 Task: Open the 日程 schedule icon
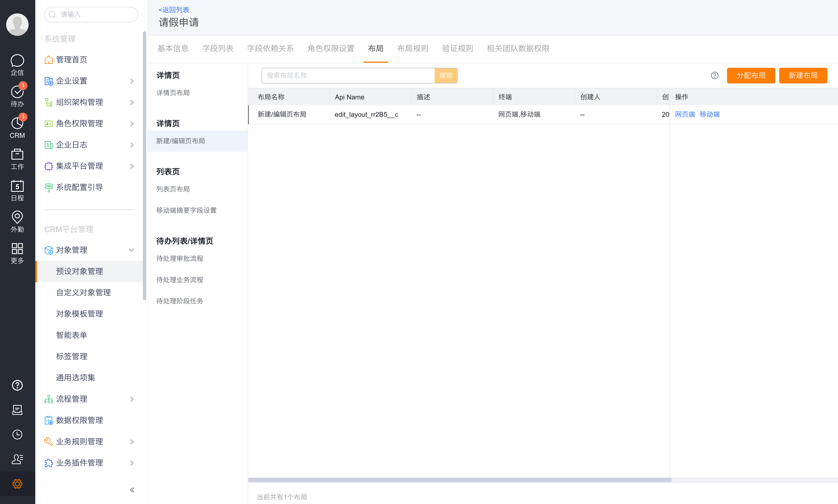point(17,190)
